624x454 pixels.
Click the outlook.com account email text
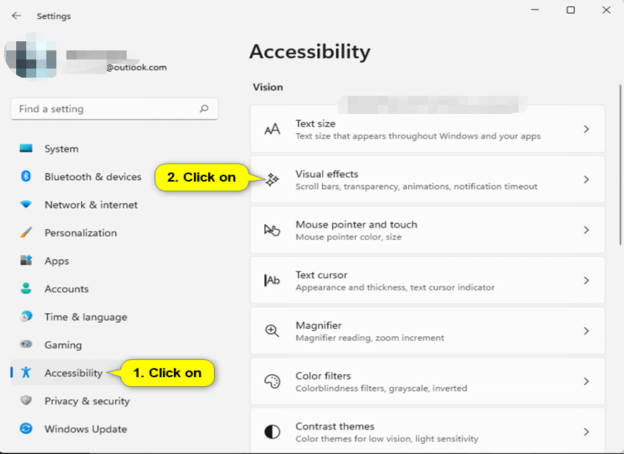(x=136, y=67)
